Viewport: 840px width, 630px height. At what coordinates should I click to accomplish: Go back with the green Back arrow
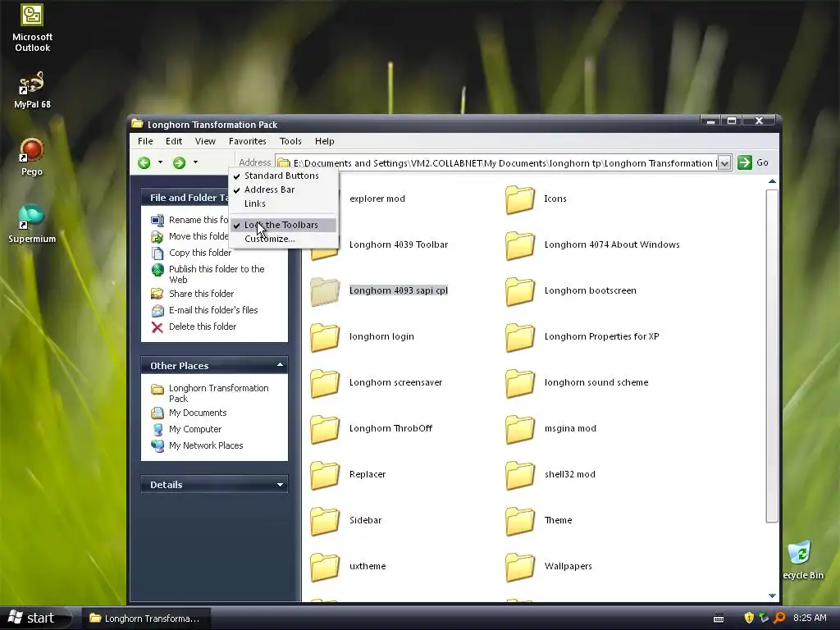(x=144, y=163)
